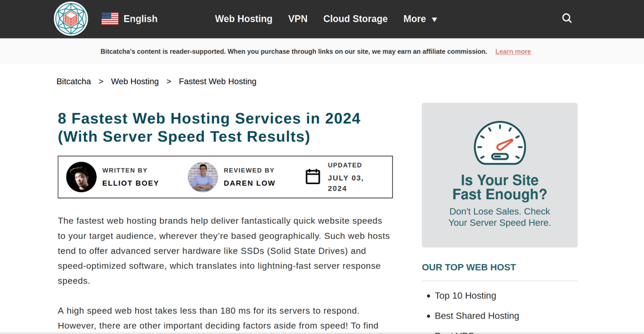The image size is (644, 334).
Task: Expand the More dropdown menu
Action: (x=420, y=19)
